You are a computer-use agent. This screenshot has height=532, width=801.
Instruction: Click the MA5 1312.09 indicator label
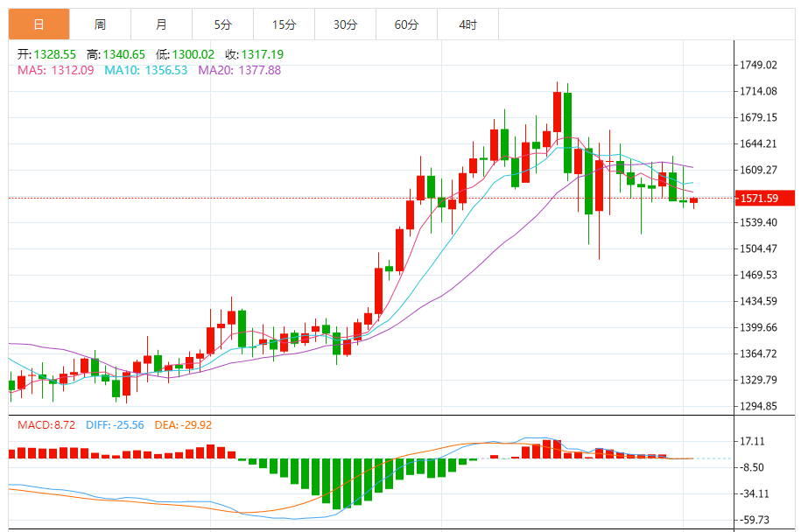pyautogui.click(x=55, y=70)
